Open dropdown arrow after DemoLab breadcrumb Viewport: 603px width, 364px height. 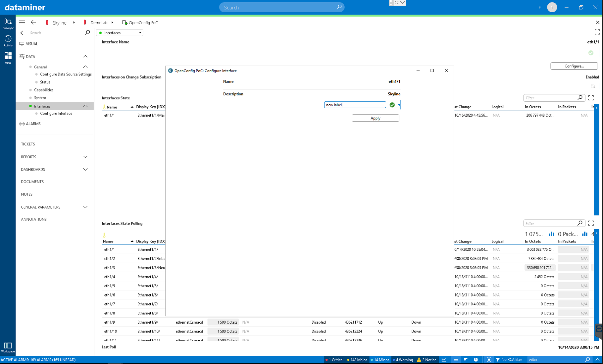[112, 23]
